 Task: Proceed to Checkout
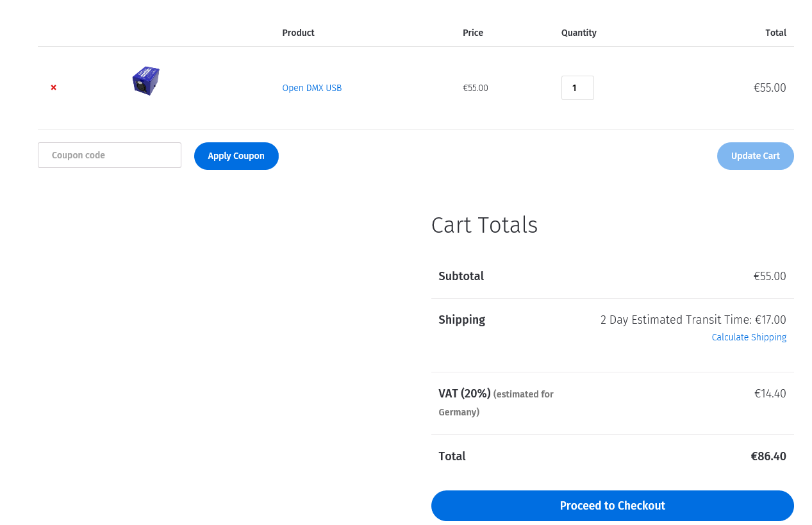click(612, 506)
